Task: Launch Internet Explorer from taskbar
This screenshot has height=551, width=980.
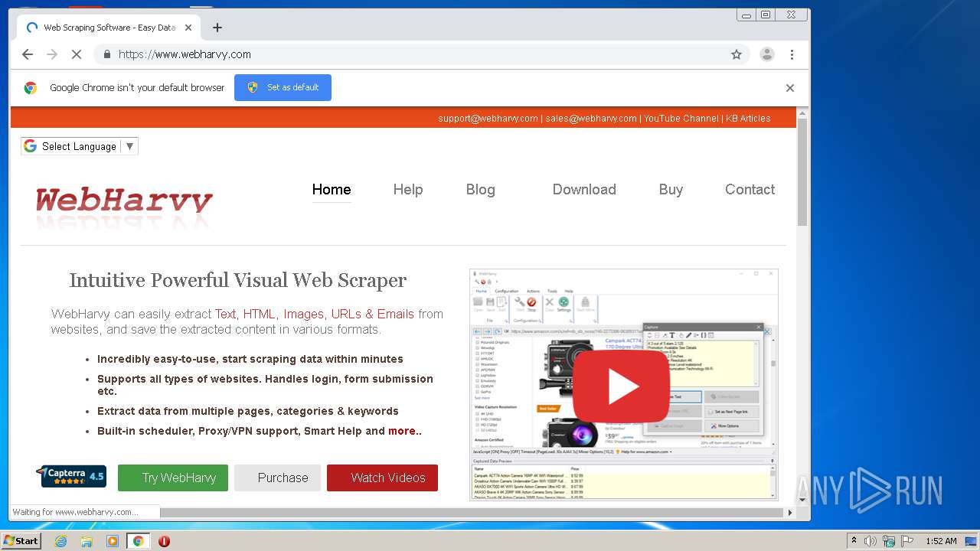Action: tap(60, 541)
